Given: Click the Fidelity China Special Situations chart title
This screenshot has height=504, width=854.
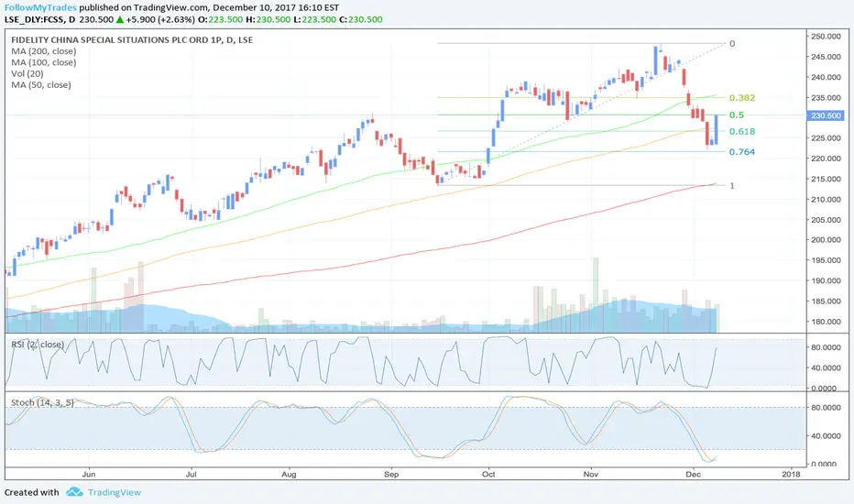Looking at the screenshot, I should [132, 39].
